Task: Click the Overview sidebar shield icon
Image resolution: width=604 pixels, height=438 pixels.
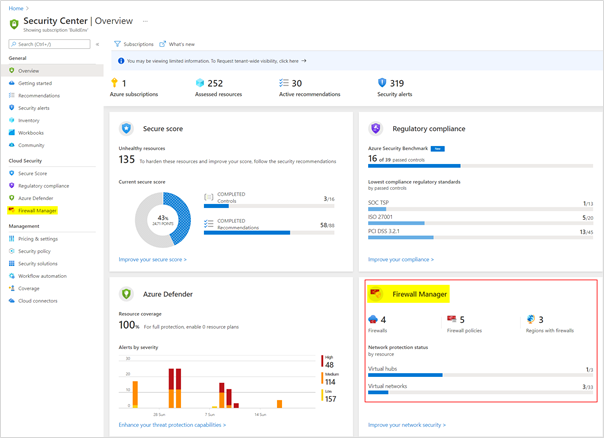Action: [12, 70]
